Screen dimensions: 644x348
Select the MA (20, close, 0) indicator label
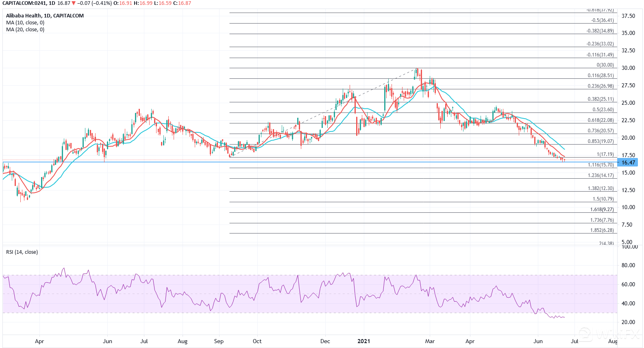pyautogui.click(x=25, y=30)
